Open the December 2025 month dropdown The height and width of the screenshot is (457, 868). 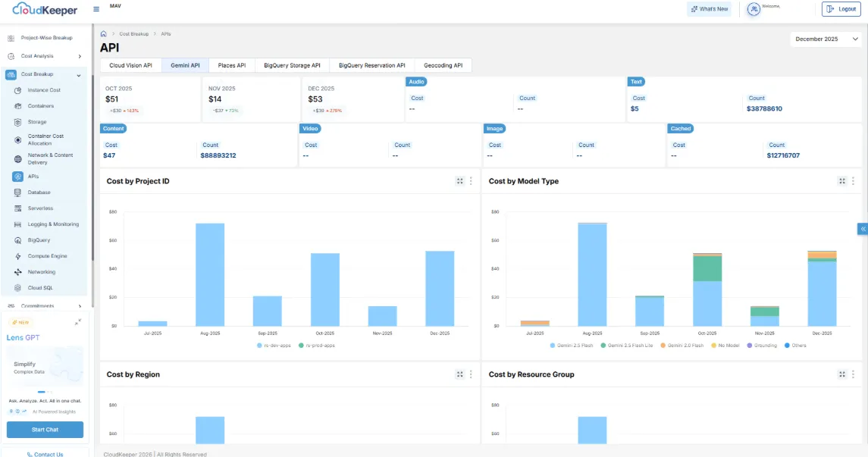826,39
